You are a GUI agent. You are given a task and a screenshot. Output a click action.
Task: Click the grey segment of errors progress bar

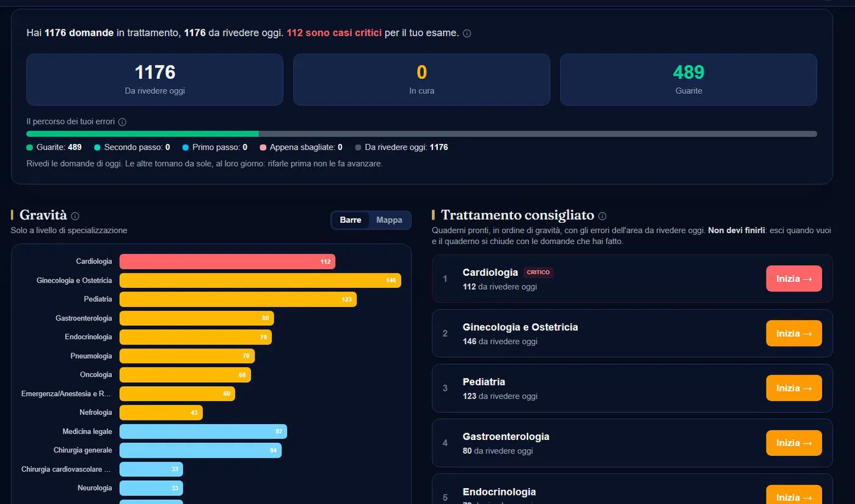pyautogui.click(x=538, y=134)
